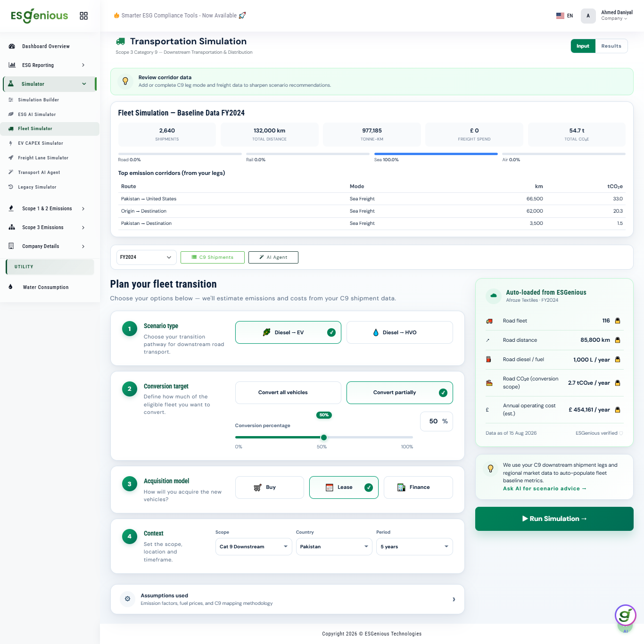Viewport: 644px width, 644px height.
Task: Click the lock icon beside Annual operating cost
Action: [x=618, y=410]
